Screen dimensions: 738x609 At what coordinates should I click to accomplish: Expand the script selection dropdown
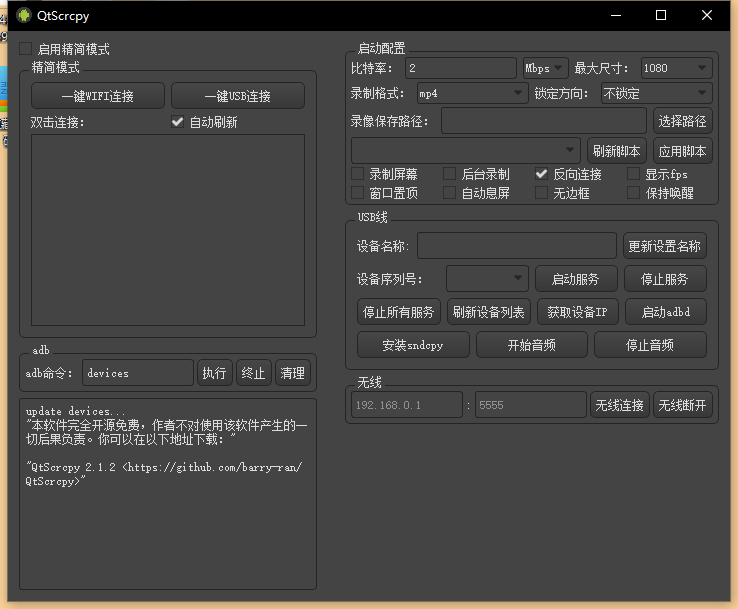point(465,151)
